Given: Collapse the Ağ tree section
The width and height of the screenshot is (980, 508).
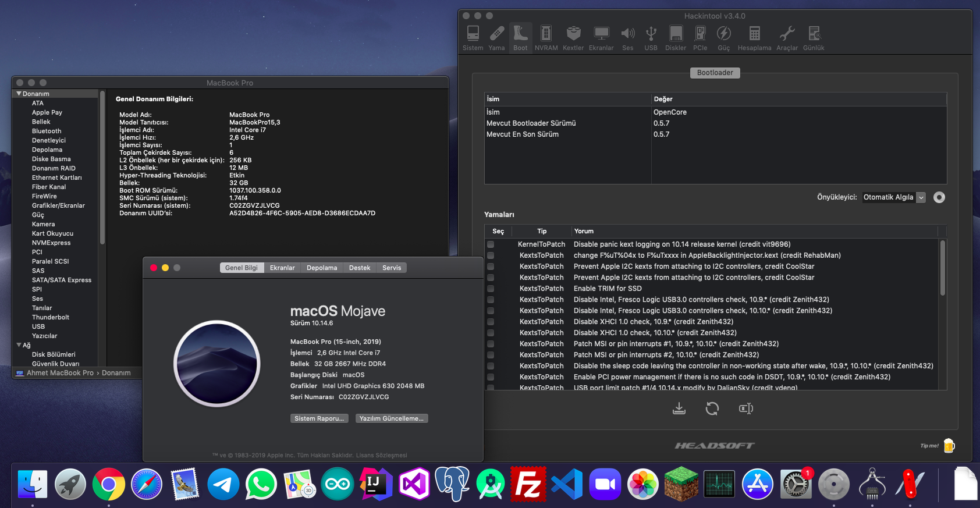Looking at the screenshot, I should point(19,345).
